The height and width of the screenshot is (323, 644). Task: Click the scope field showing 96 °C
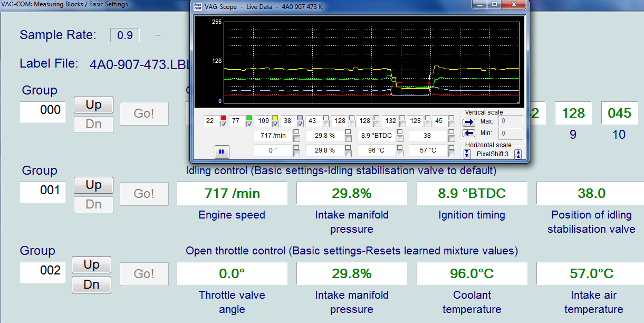[x=376, y=151]
